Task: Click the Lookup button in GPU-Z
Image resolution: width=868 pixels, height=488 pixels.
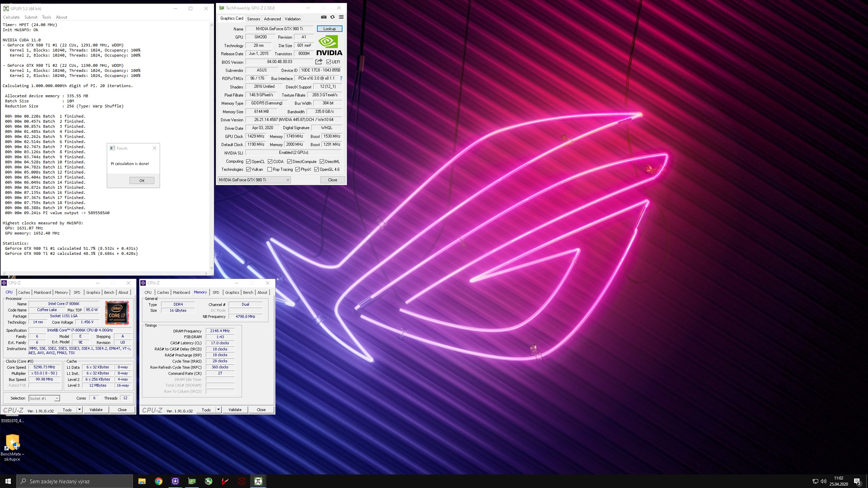Action: (x=329, y=28)
